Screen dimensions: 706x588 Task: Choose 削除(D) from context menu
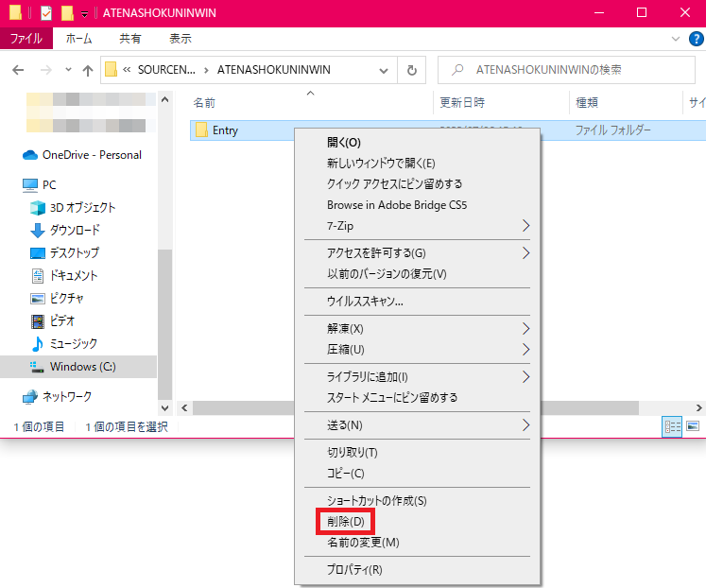pos(345,521)
